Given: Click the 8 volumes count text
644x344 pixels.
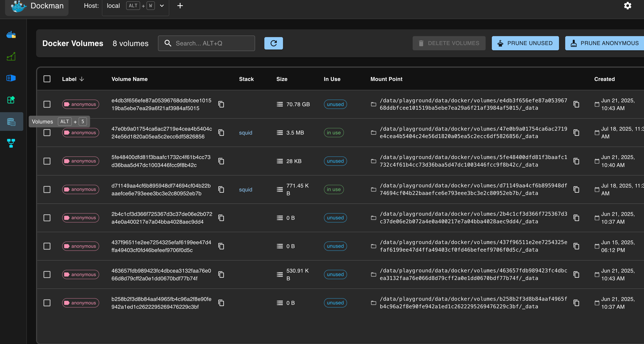Looking at the screenshot, I should [x=130, y=43].
